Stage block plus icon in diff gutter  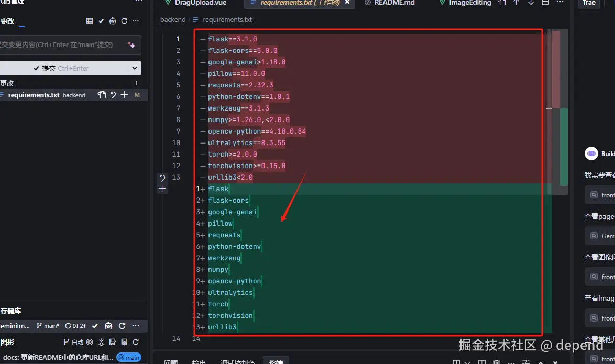click(162, 189)
